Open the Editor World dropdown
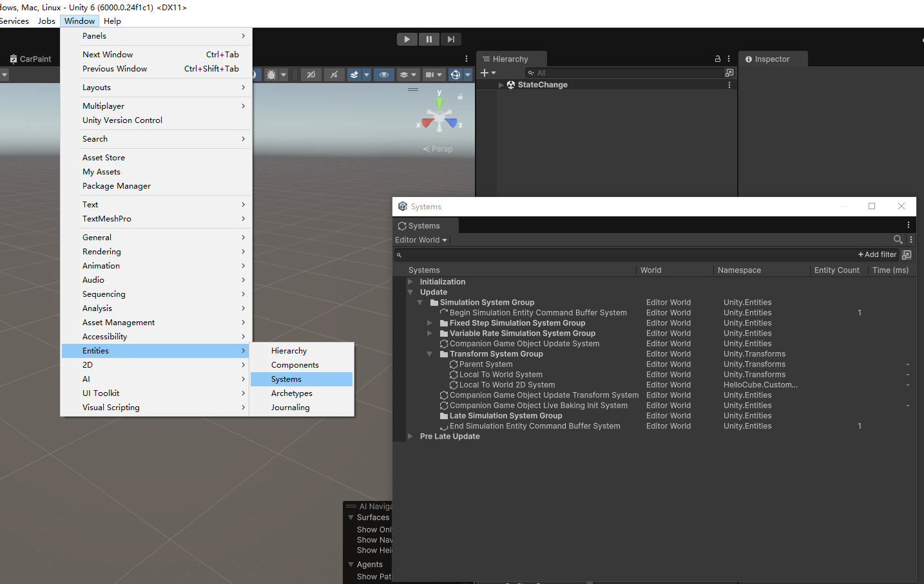Screen dimensions: 924x584 [421, 240]
